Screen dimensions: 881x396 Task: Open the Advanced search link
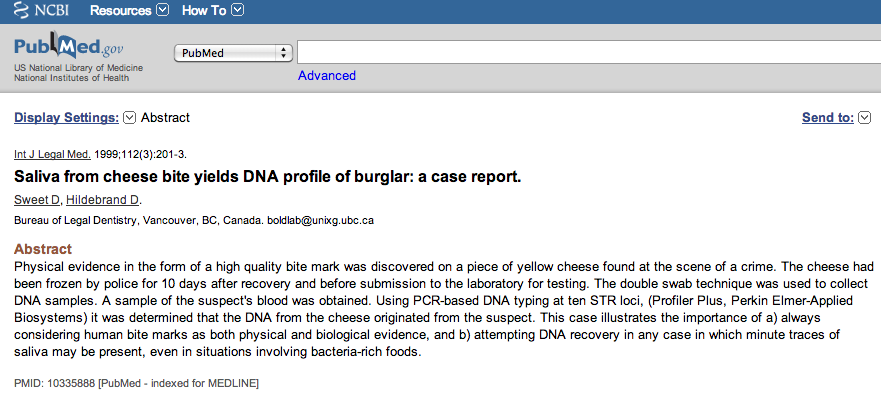326,76
